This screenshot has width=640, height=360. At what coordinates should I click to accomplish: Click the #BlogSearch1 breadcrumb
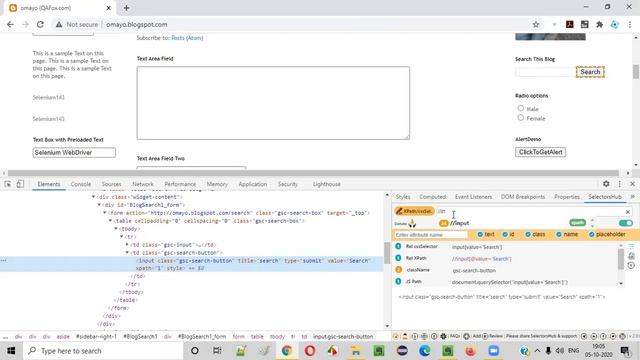[x=140, y=336]
